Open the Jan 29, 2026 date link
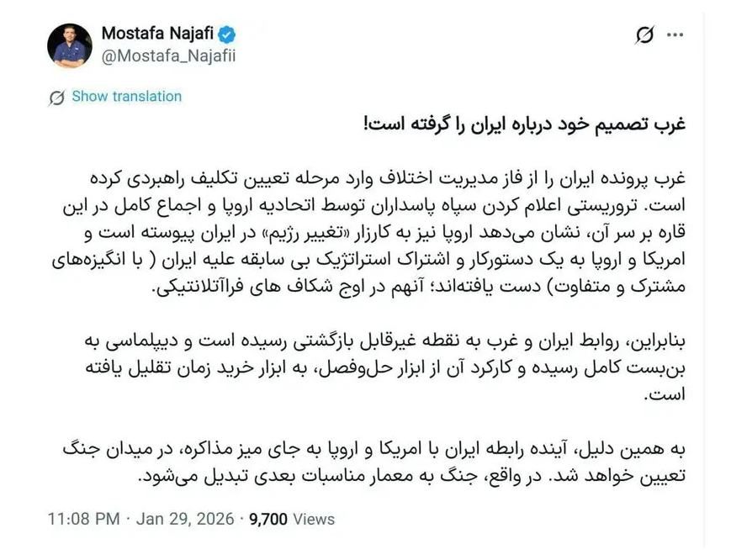This screenshot has height=560, width=731. click(x=188, y=519)
